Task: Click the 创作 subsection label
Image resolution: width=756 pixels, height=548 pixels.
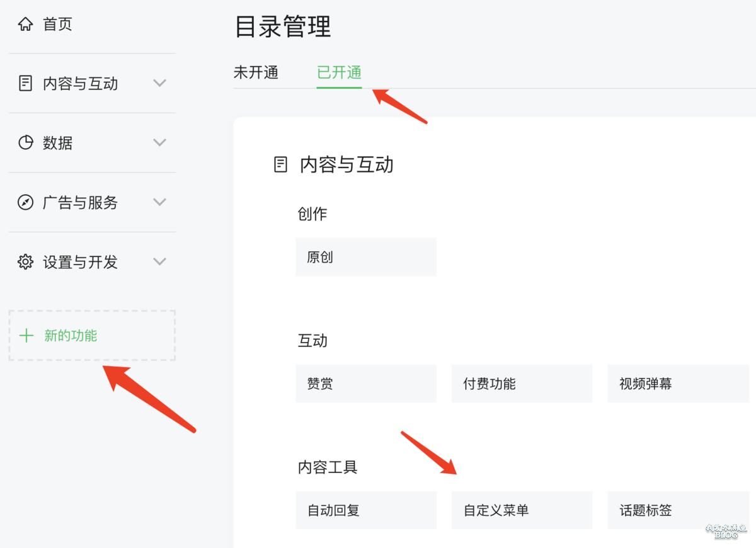Action: tap(312, 214)
